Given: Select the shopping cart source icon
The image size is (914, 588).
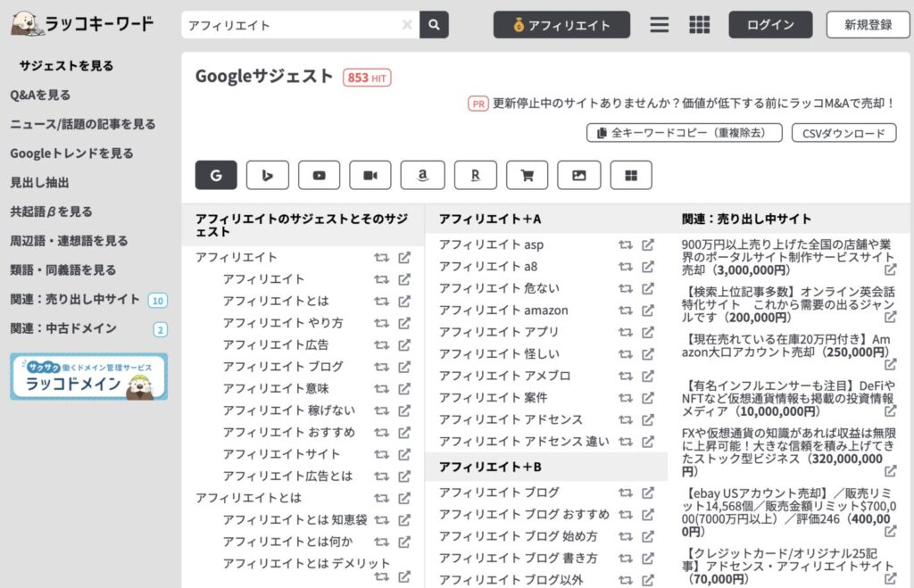Looking at the screenshot, I should (527, 175).
